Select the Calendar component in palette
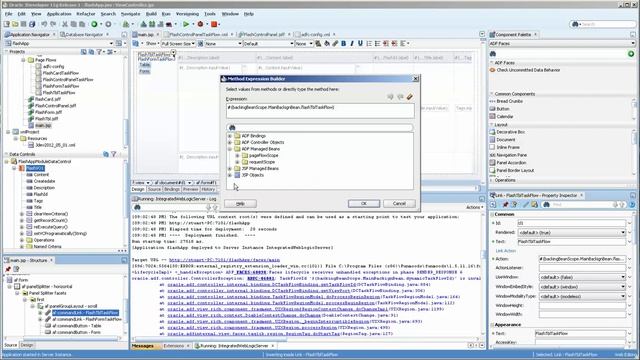This screenshot has width=640, height=360. [x=504, y=117]
